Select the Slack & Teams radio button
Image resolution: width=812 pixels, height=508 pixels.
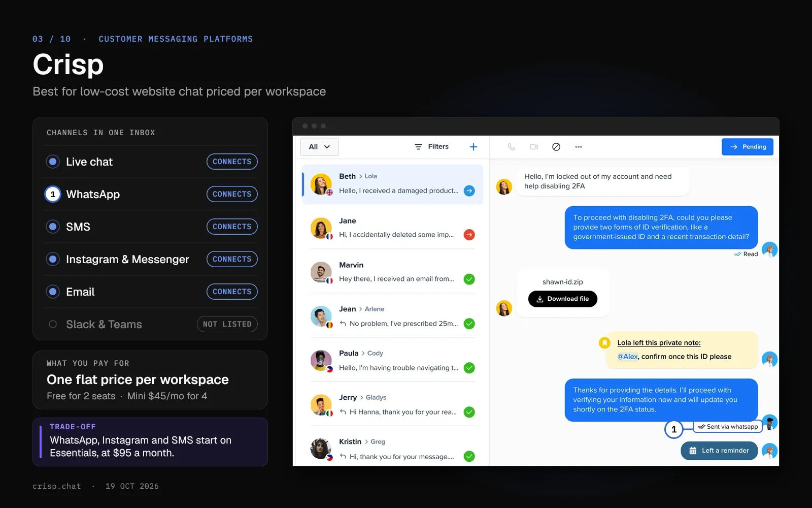tap(53, 324)
